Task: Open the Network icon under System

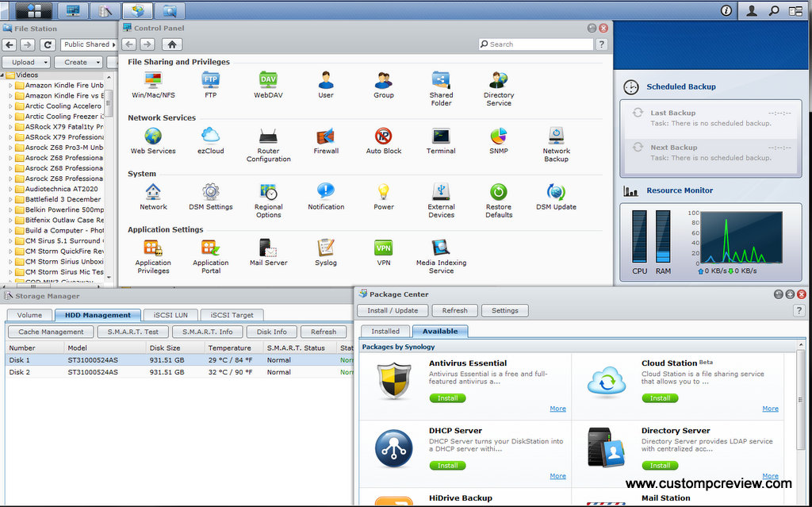Action: [x=153, y=197]
